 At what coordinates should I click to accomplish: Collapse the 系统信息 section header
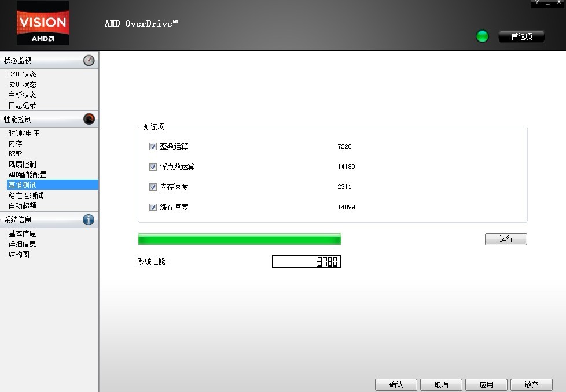49,220
